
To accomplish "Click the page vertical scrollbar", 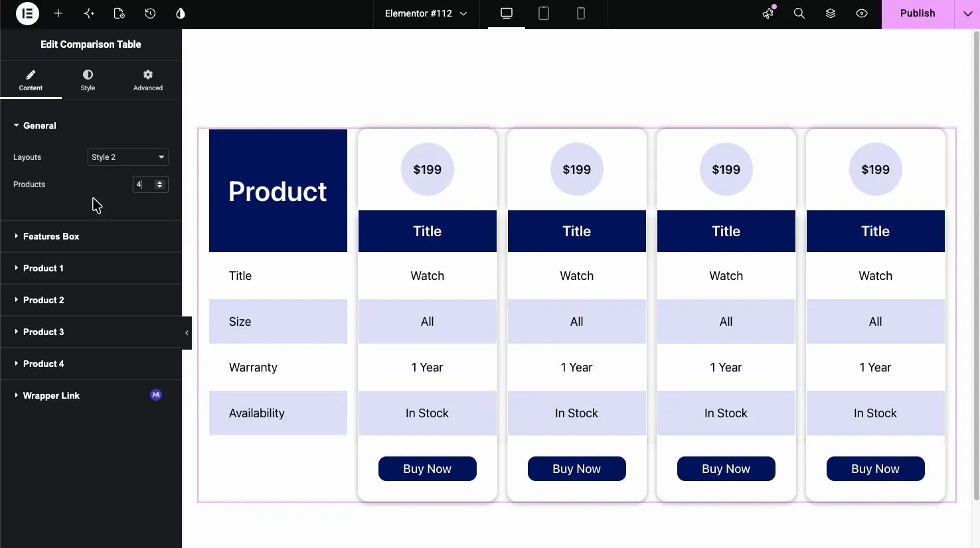I will coord(976,265).
